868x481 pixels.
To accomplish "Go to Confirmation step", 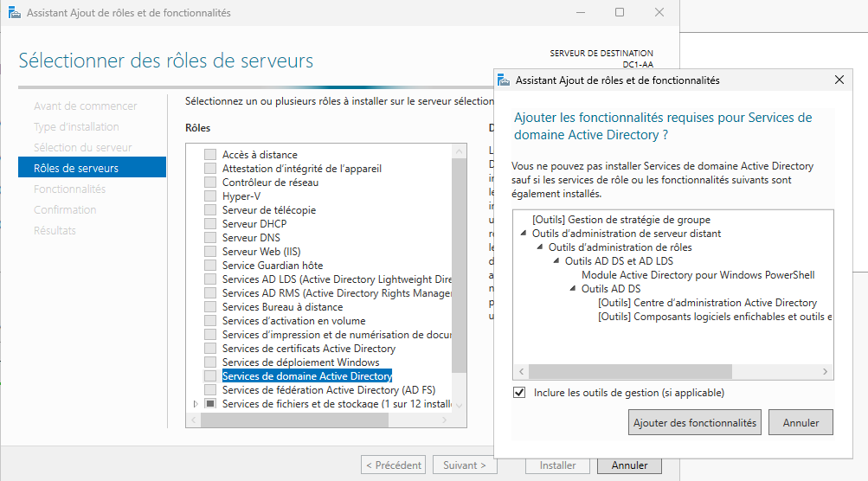I will pyautogui.click(x=65, y=209).
